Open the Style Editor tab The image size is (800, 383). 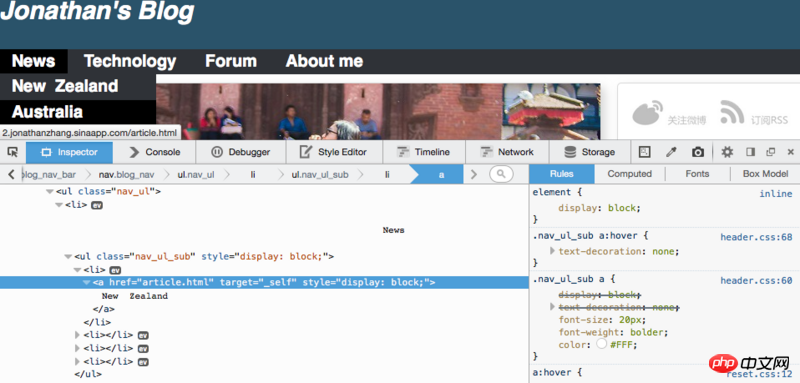[x=334, y=152]
